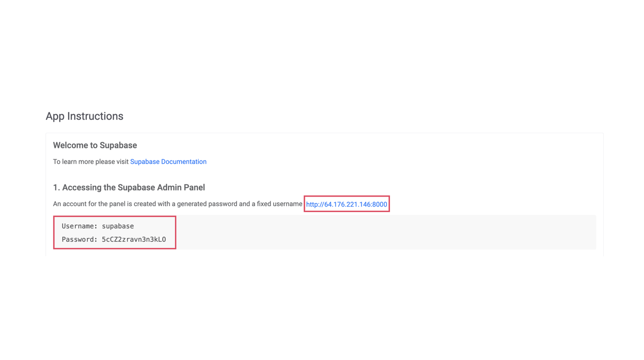The width and height of the screenshot is (644, 360).
Task: Click the 'Accessing the Supabase Admin Panel' heading
Action: tap(129, 188)
